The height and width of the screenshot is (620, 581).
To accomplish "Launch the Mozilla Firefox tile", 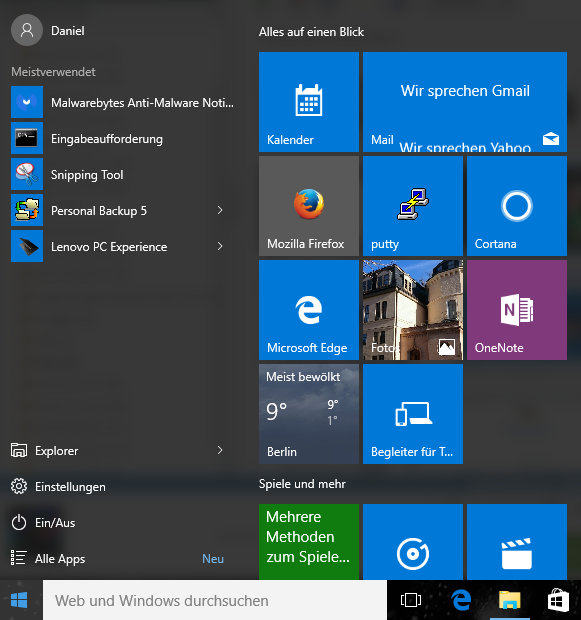I will 309,206.
